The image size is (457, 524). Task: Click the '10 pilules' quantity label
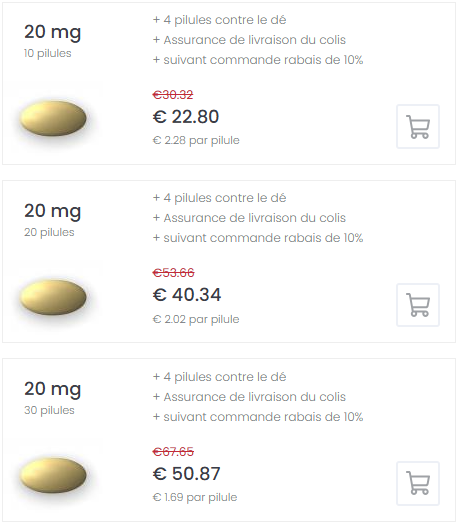click(x=47, y=53)
